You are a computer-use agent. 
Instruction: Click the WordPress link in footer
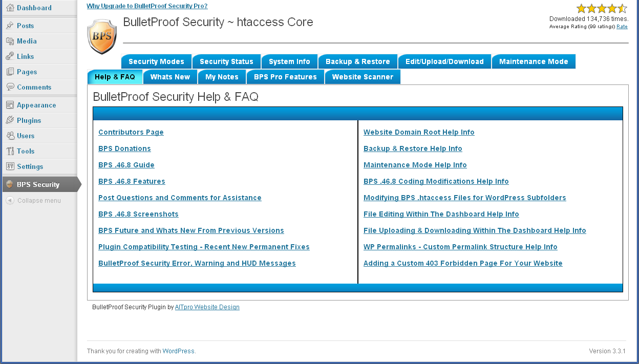pos(178,351)
